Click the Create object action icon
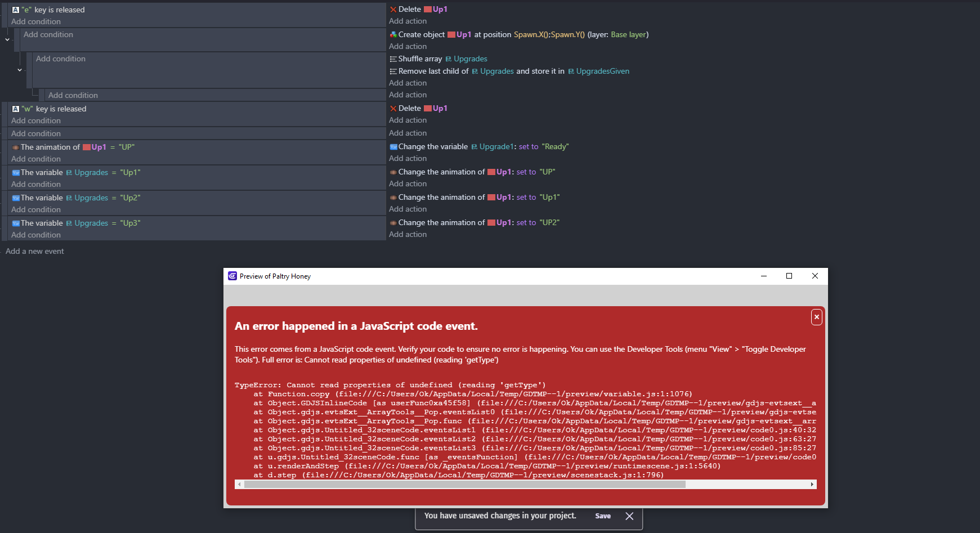 point(393,35)
